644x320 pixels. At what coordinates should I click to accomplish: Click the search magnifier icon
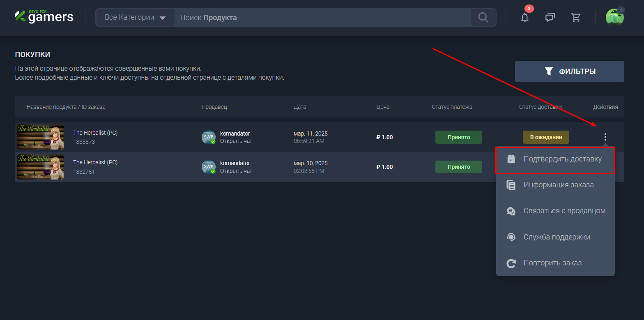483,17
